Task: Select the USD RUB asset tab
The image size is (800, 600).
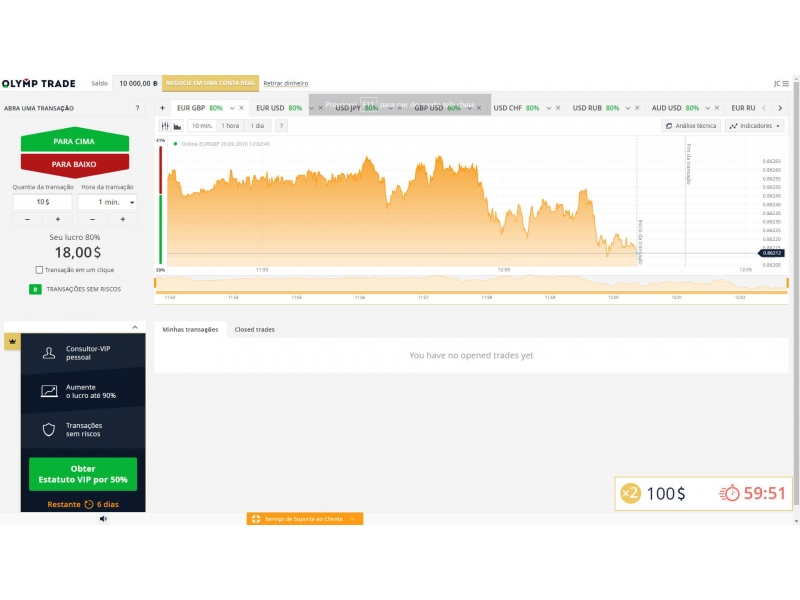Action: tap(595, 108)
